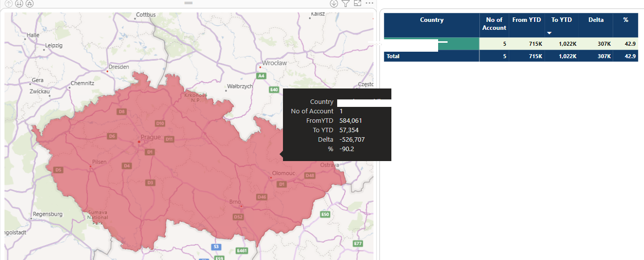Go to next level in hierarchy icon
The width and height of the screenshot is (644, 260).
(x=19, y=3)
